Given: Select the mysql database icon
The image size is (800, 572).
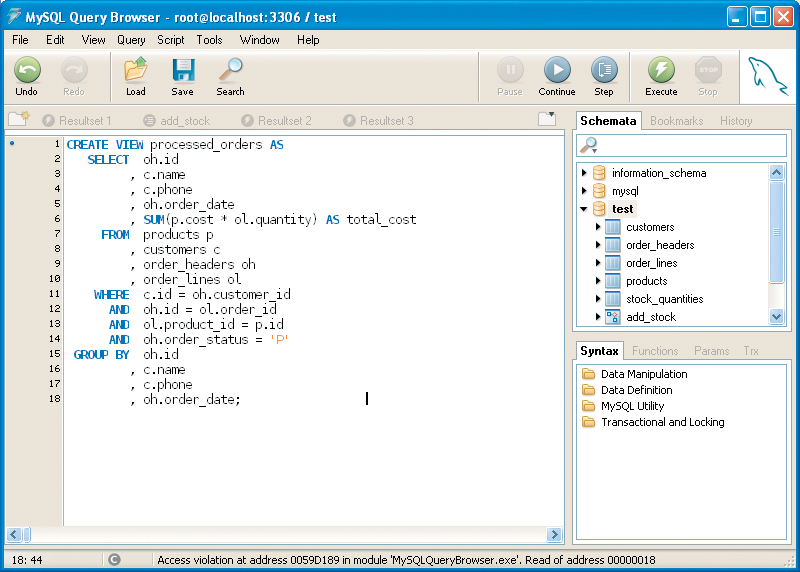Looking at the screenshot, I should click(x=599, y=191).
